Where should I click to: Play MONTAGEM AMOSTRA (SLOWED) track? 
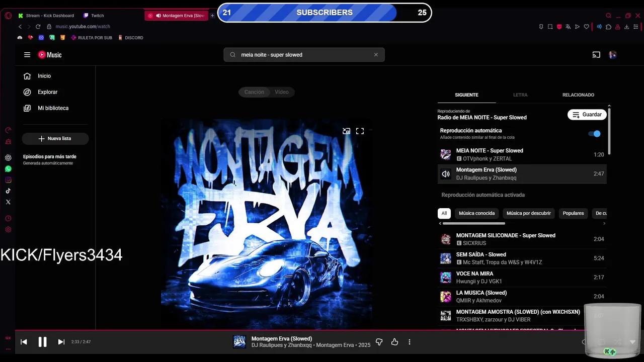[522, 316]
